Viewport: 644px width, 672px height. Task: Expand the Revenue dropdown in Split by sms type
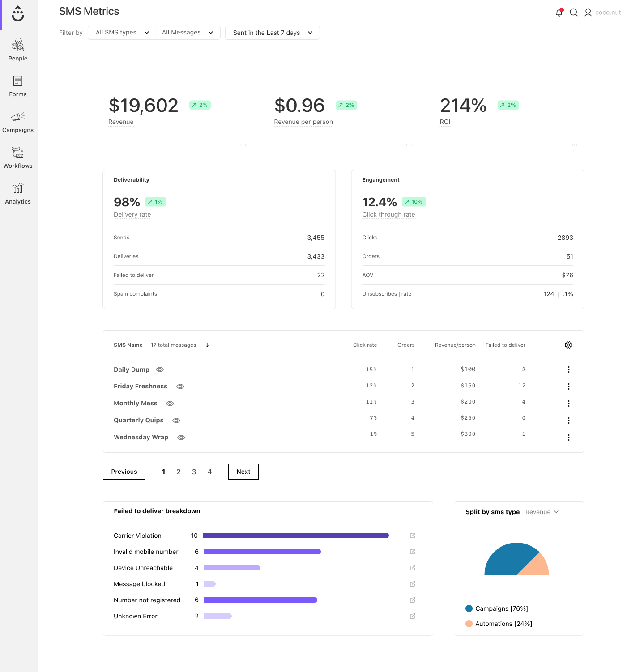pyautogui.click(x=542, y=512)
